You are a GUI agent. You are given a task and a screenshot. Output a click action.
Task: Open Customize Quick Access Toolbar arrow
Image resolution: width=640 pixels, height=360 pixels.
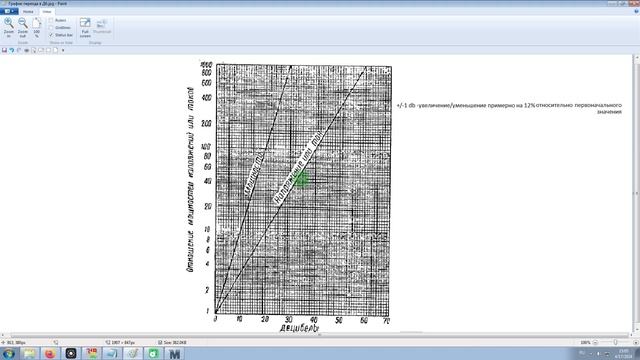pos(63,50)
